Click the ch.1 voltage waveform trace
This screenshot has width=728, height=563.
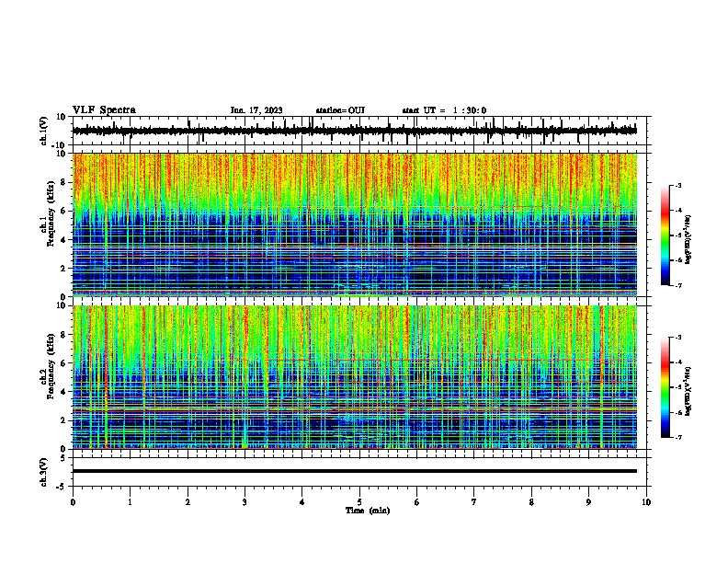point(355,131)
